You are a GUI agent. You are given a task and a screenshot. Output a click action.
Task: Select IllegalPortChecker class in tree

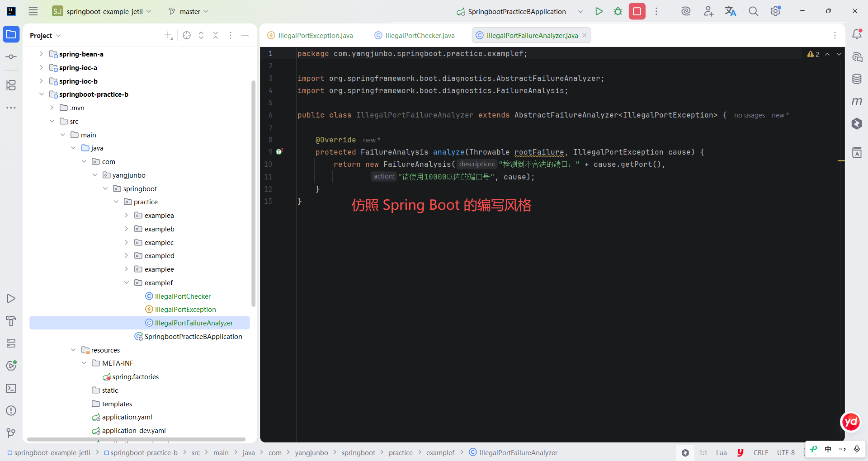(x=183, y=296)
